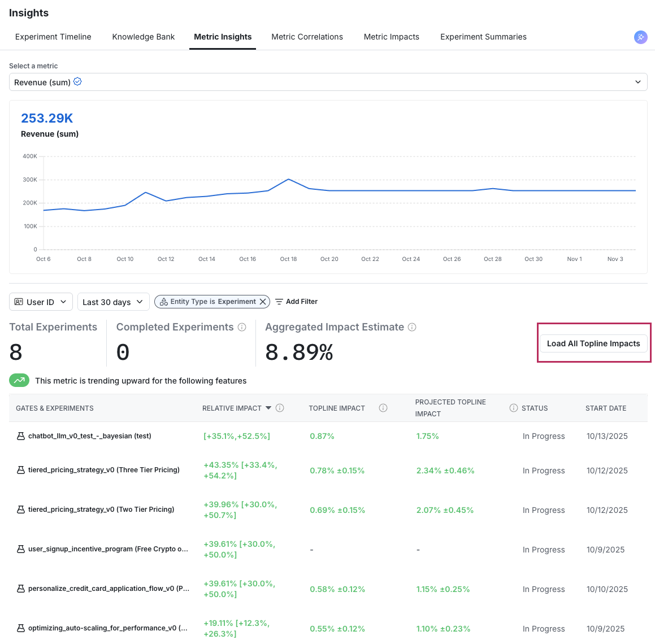Image resolution: width=655 pixels, height=644 pixels.
Task: Click Load All Topline Impacts button
Action: click(x=593, y=343)
